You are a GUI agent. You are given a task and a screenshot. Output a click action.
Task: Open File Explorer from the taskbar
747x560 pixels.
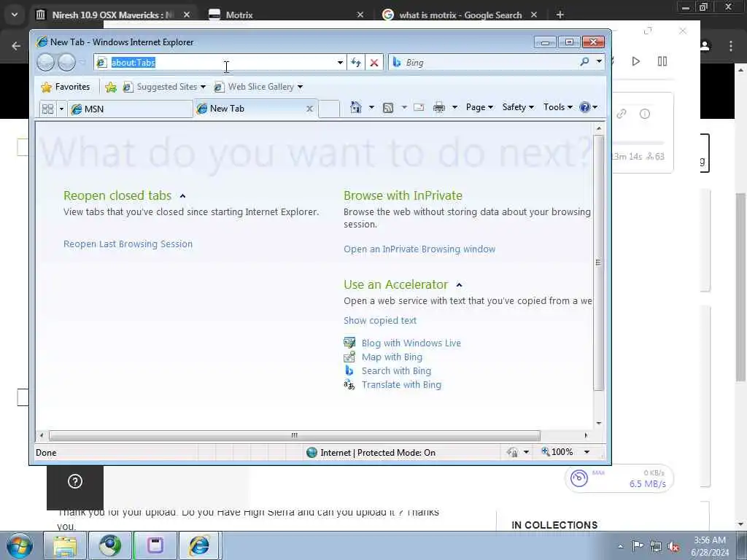point(65,545)
